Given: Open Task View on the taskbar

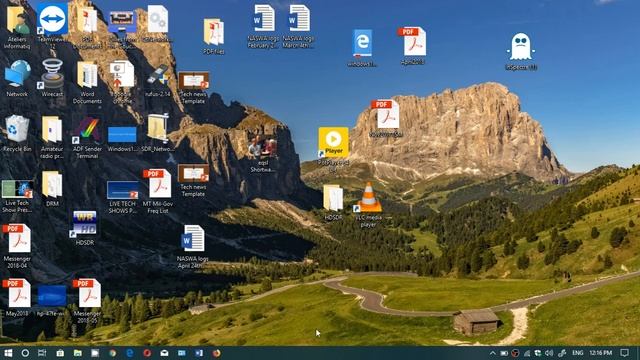Looking at the screenshot, I should (42, 353).
